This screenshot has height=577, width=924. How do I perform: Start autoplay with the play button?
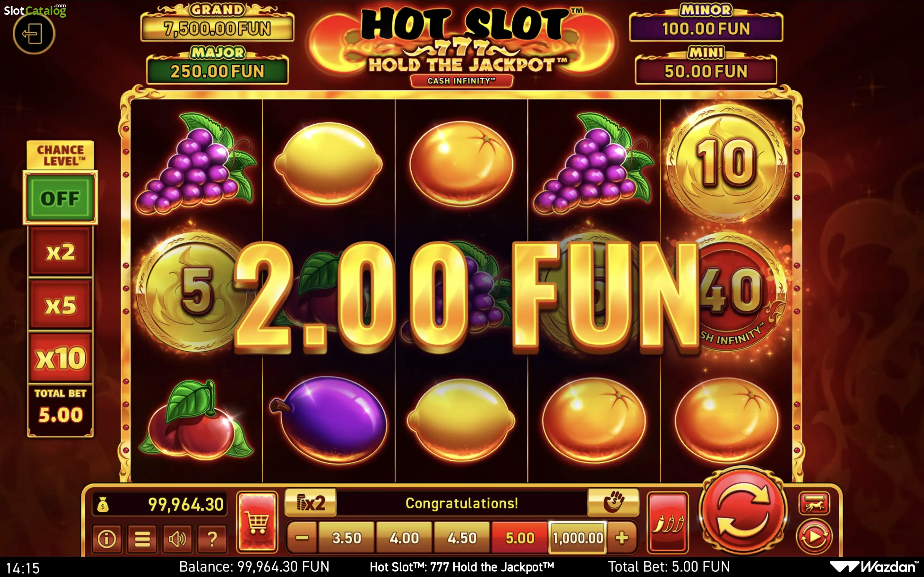(814, 537)
